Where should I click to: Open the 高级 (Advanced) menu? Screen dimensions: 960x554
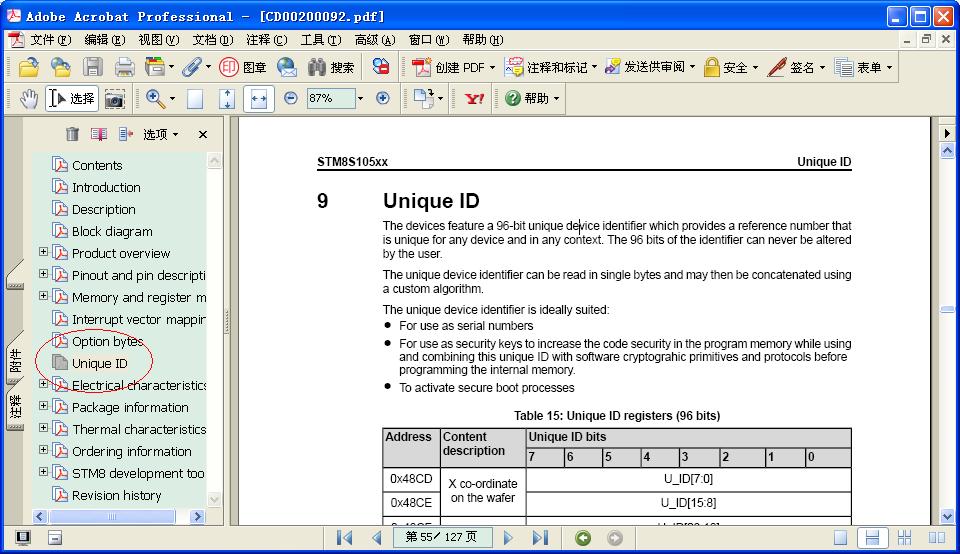pyautogui.click(x=375, y=40)
